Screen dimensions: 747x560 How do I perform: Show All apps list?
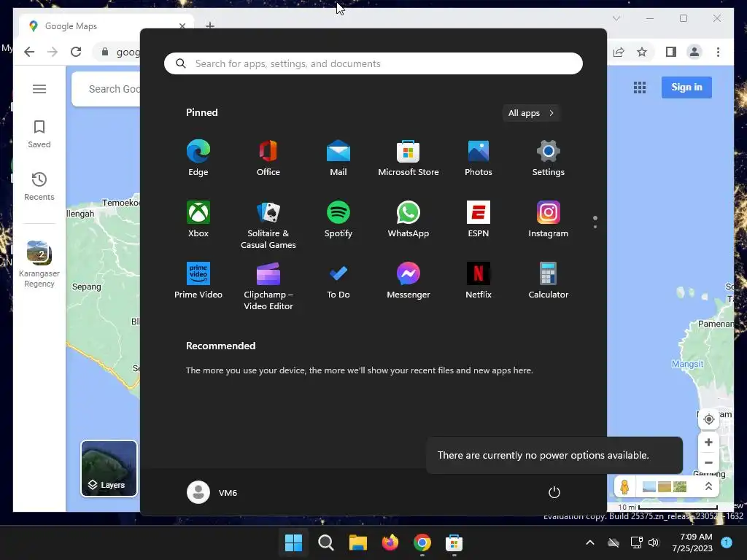pyautogui.click(x=531, y=113)
